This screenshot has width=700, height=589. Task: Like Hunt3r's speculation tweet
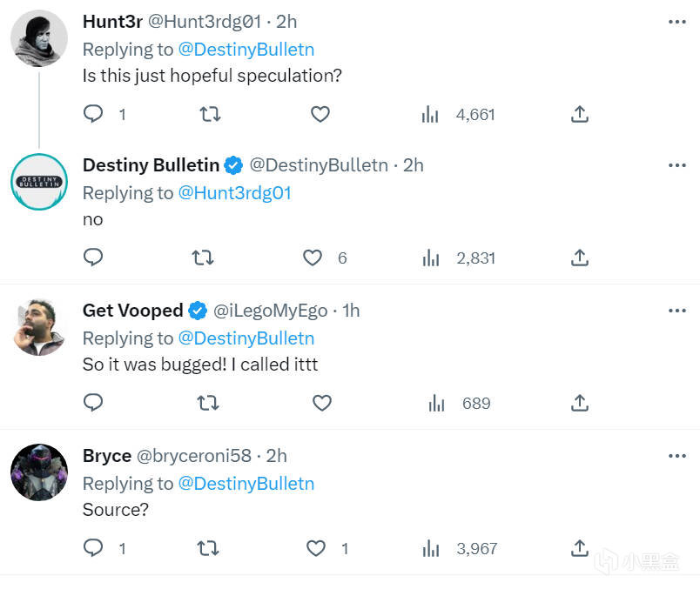point(320,114)
